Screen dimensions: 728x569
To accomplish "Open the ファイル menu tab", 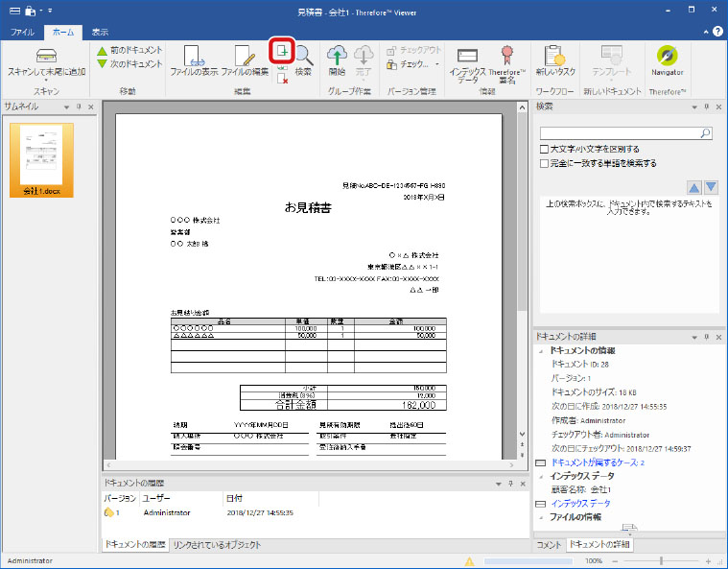I will pos(22,32).
